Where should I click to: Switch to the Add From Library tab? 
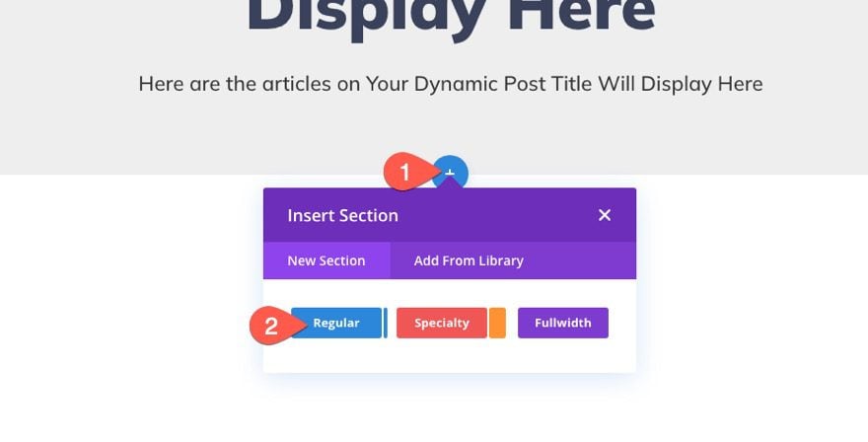[x=469, y=260]
